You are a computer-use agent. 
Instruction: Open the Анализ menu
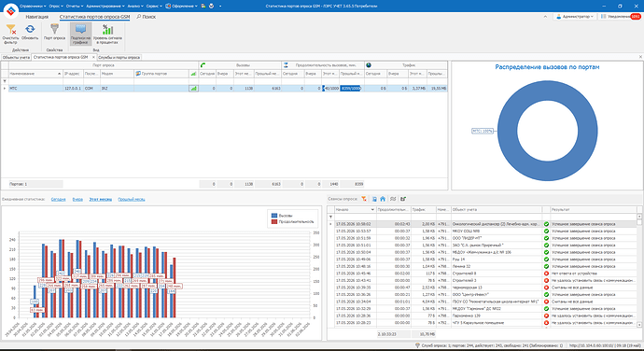coord(135,7)
